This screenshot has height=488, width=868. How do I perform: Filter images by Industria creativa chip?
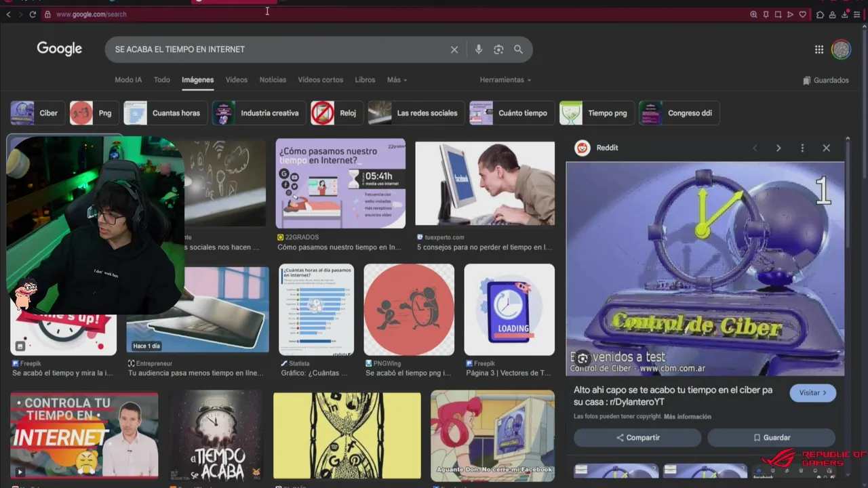pos(258,113)
